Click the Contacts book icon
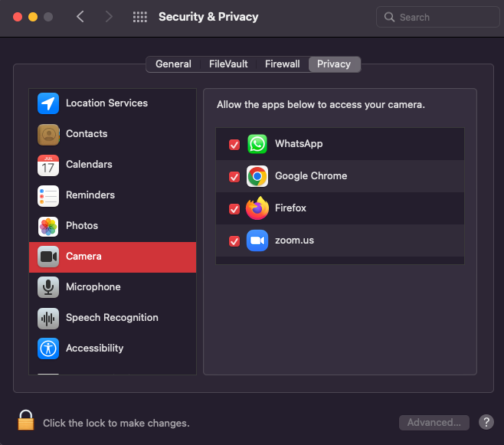Screen dimensions: 504x445 tap(48, 134)
